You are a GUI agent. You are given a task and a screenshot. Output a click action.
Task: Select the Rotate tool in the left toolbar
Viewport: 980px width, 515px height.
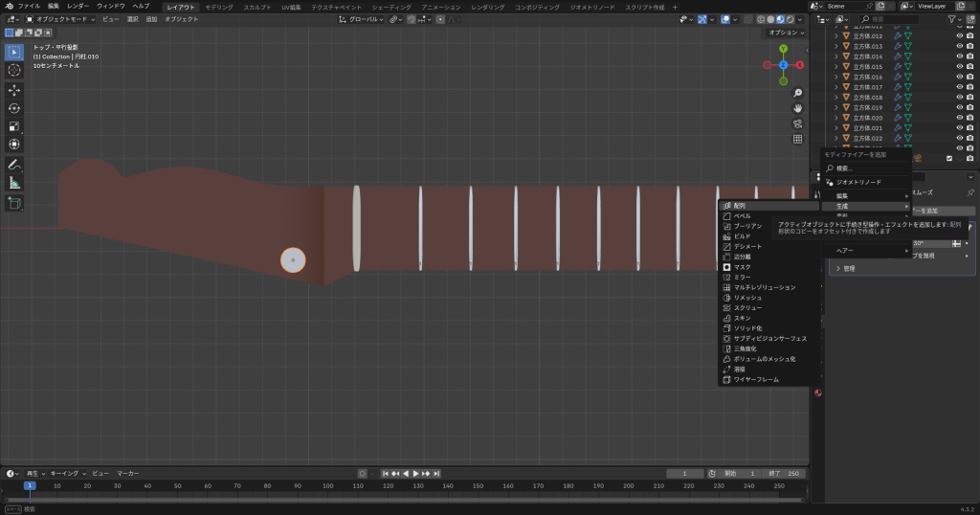(x=14, y=108)
